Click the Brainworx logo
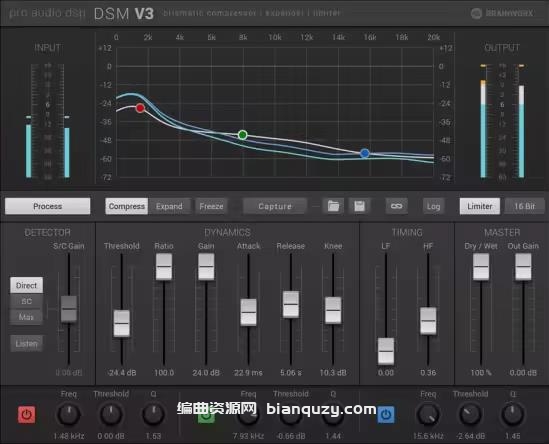Image resolution: width=549 pixels, height=444 pixels. tap(501, 13)
